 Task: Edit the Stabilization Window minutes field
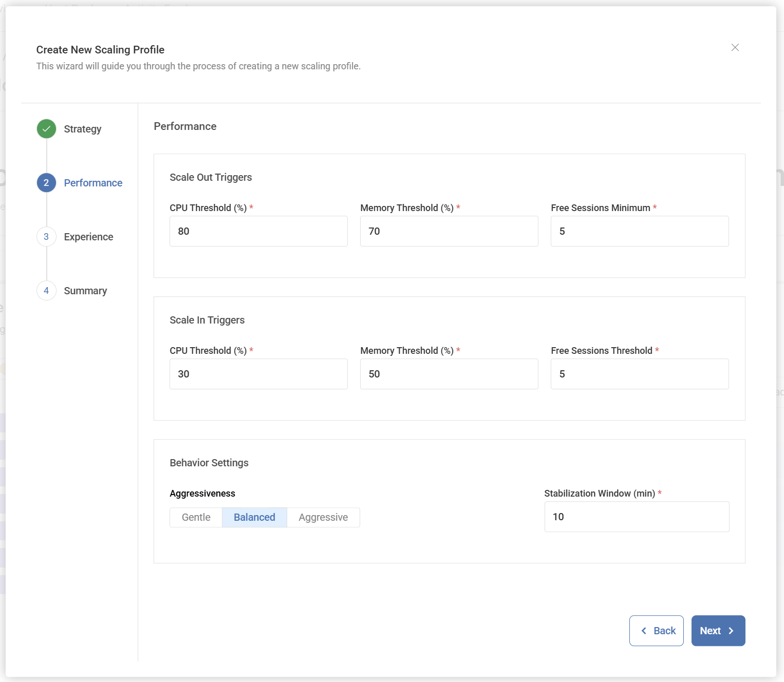point(637,517)
